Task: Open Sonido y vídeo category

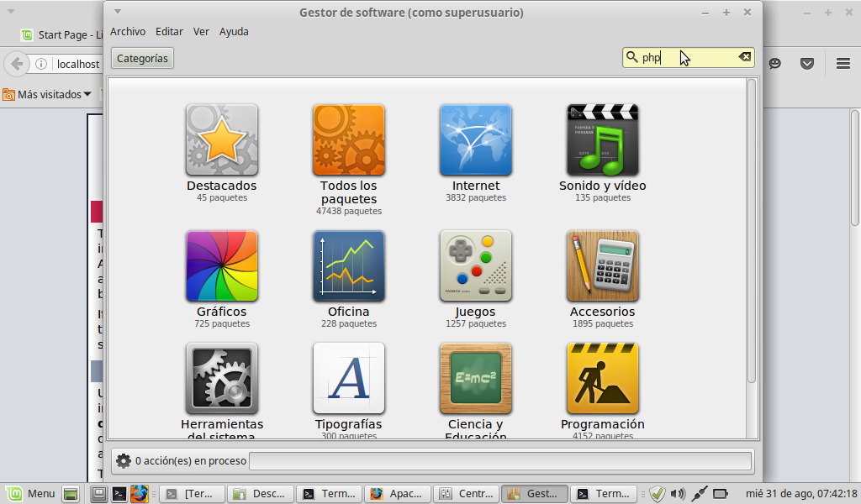Action: coord(602,140)
